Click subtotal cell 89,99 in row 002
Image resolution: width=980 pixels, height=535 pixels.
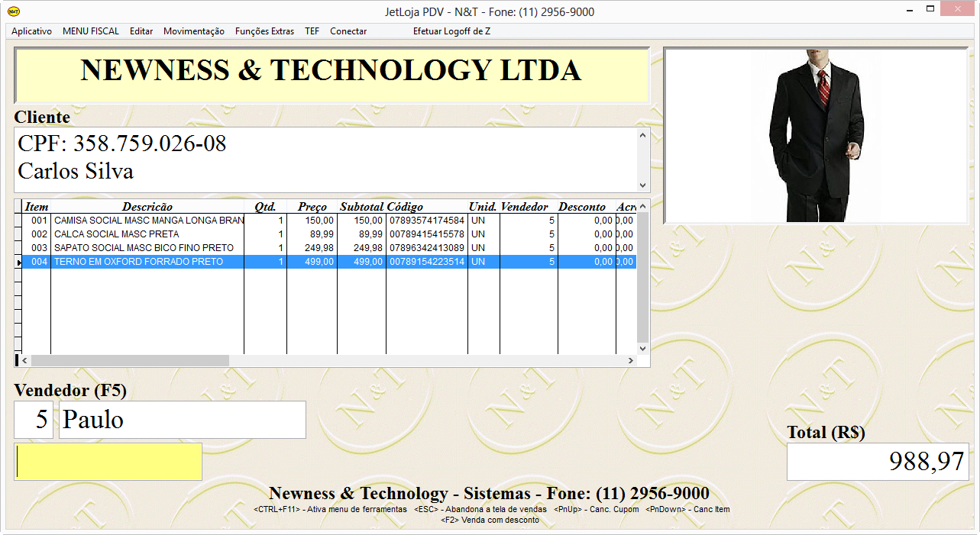pos(361,234)
